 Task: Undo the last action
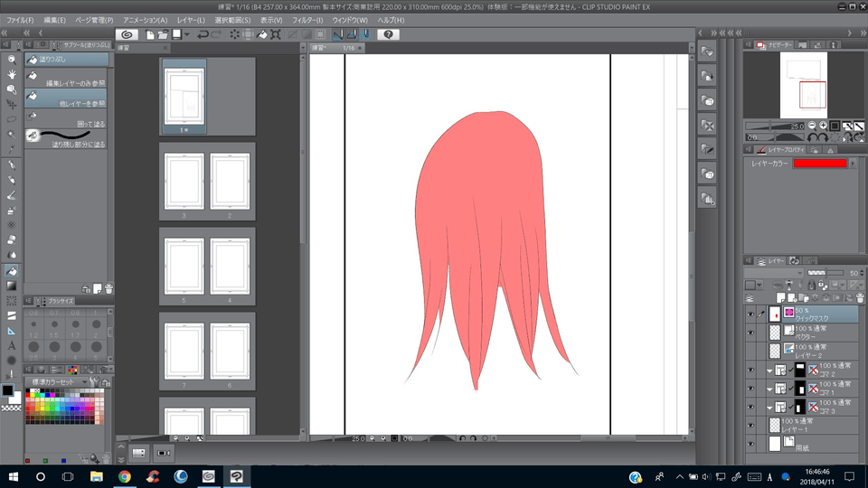click(203, 34)
